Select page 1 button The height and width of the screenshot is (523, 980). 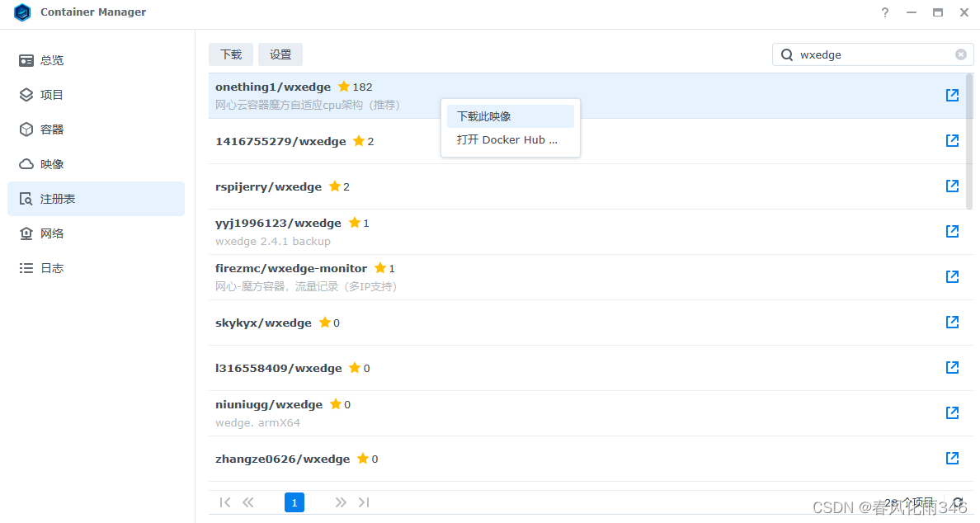294,502
